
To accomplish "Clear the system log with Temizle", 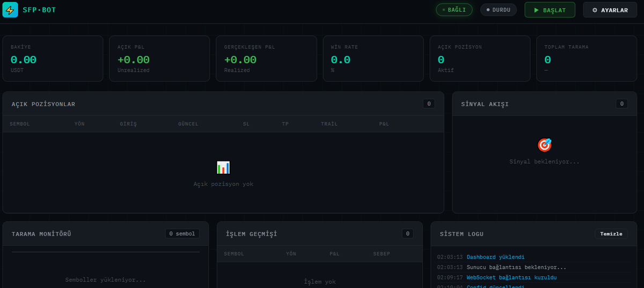I will (x=611, y=234).
